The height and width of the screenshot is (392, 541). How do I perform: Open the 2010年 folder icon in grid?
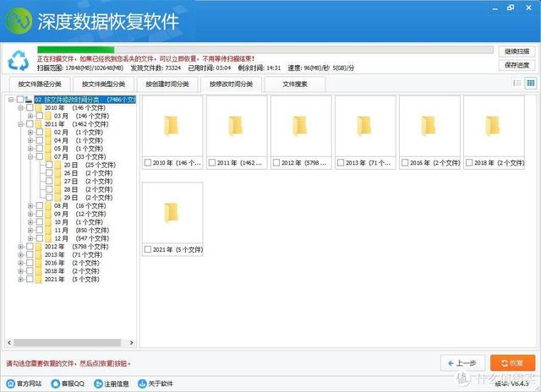pyautogui.click(x=171, y=126)
